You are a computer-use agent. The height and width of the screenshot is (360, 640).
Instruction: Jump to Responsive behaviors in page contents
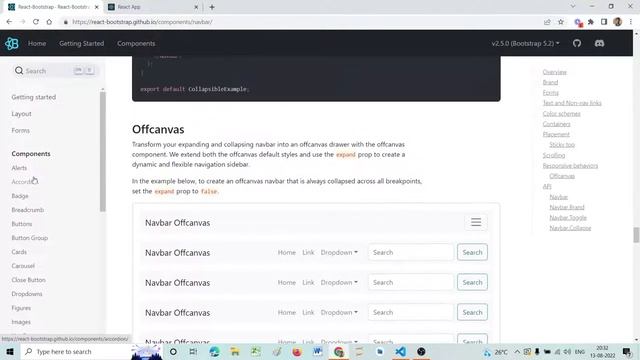click(x=570, y=166)
